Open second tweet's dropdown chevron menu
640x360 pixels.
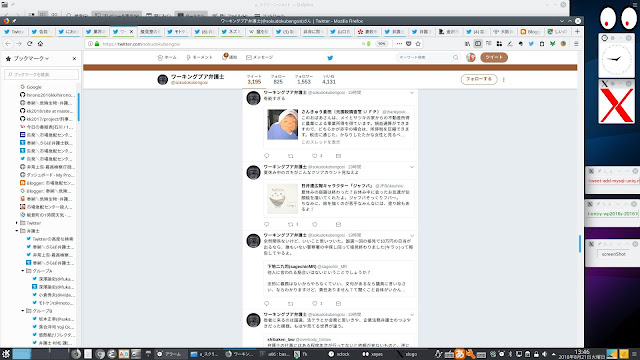pyautogui.click(x=411, y=167)
